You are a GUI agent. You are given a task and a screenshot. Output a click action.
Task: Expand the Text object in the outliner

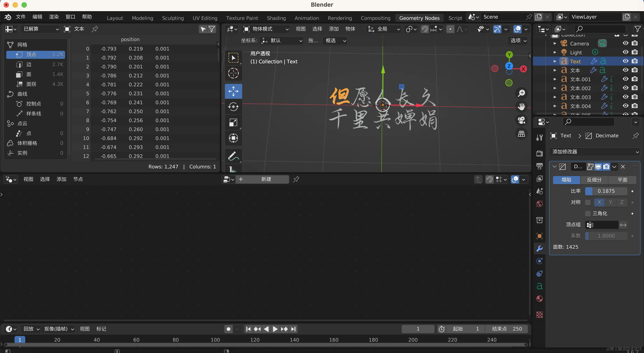[555, 61]
